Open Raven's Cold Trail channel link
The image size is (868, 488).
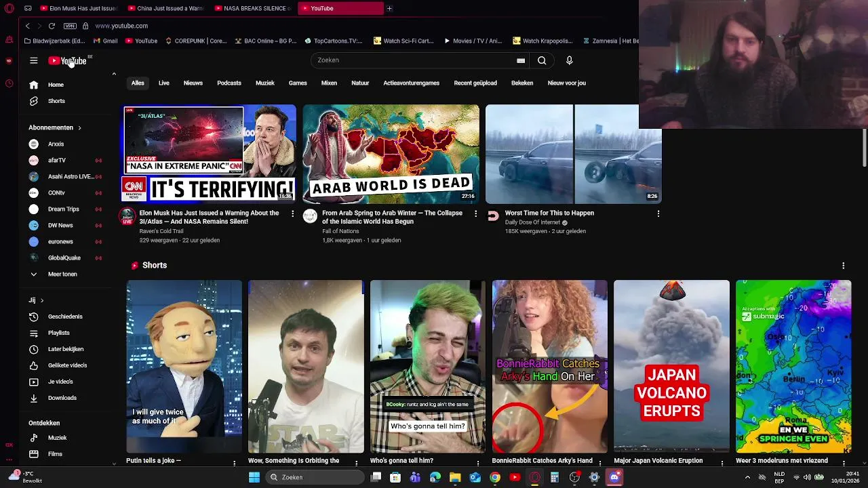(161, 231)
